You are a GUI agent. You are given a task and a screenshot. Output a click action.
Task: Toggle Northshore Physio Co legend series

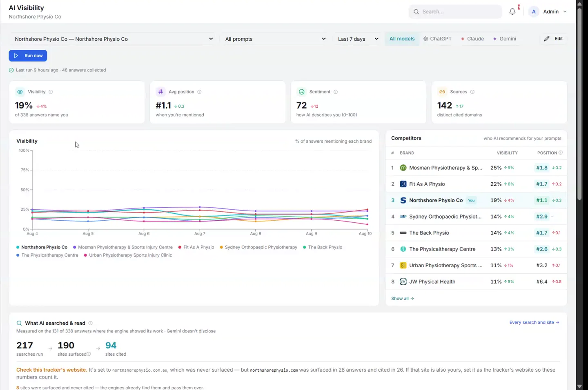click(x=42, y=247)
